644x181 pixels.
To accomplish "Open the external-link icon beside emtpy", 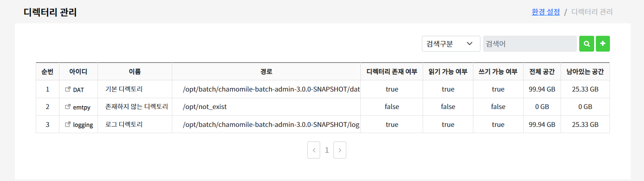I will tap(68, 107).
